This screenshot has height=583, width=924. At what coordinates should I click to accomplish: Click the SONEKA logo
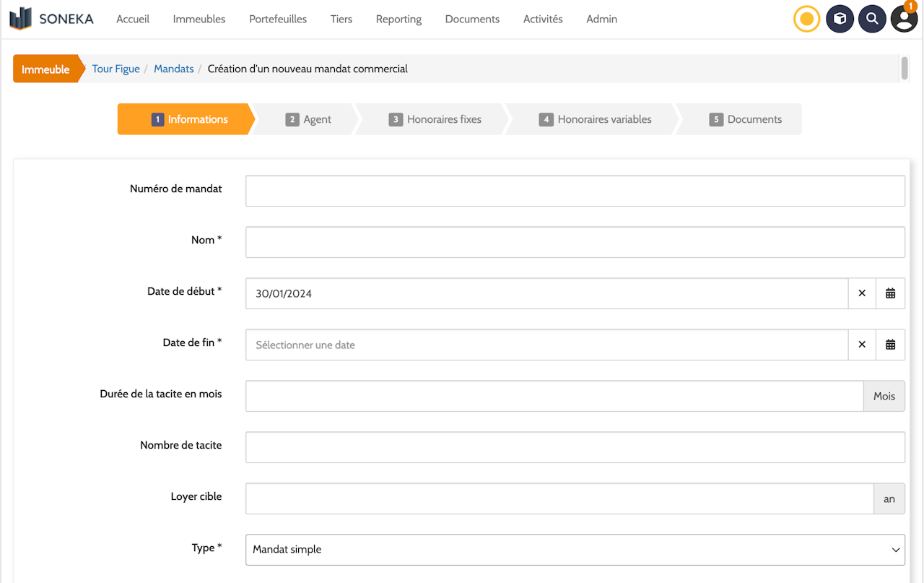point(51,19)
